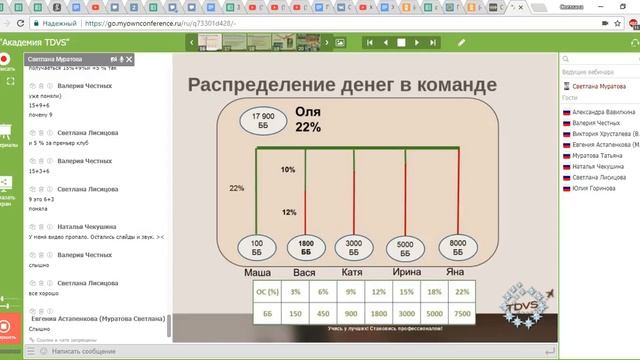Select the second slide thumbnail in the strip
Screen dimensions: 640x360
(x=234, y=42)
